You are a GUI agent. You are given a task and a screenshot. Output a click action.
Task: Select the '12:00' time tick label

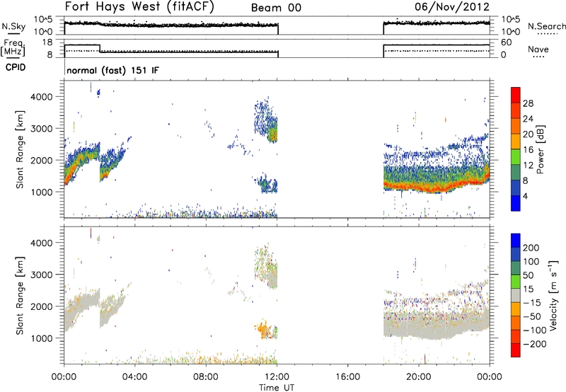click(x=277, y=377)
